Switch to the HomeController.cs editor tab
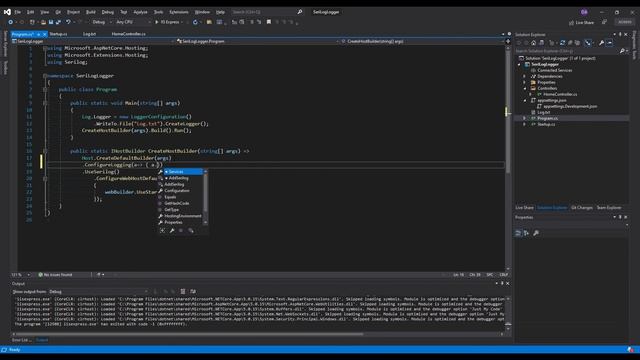Screen dimensions: 640x360 [x=129, y=34]
